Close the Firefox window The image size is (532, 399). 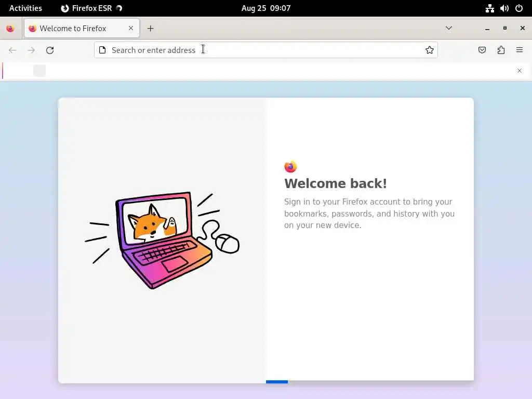click(523, 29)
